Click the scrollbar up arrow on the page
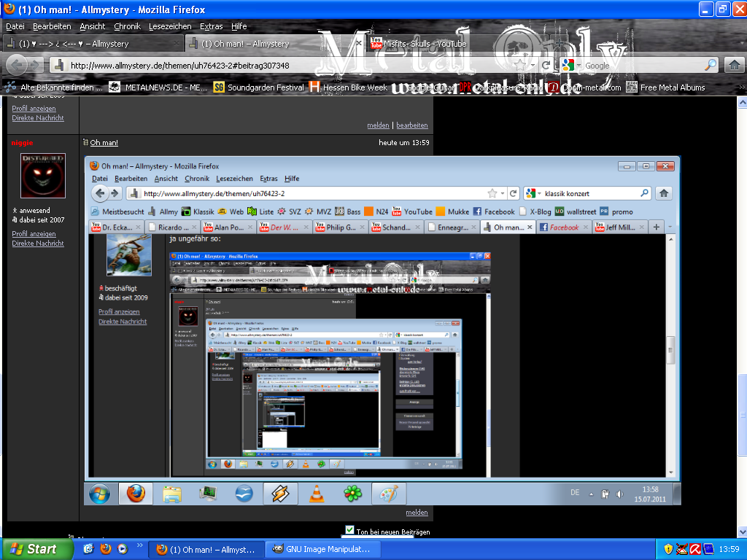This screenshot has height=560, width=747. [742, 102]
